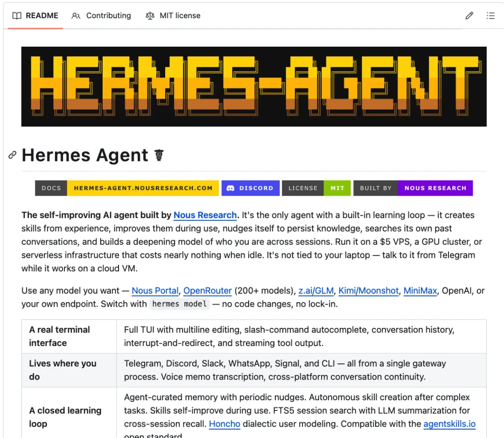
Task: Click the 'Full TUI with multiline editing' cell
Action: (301, 336)
